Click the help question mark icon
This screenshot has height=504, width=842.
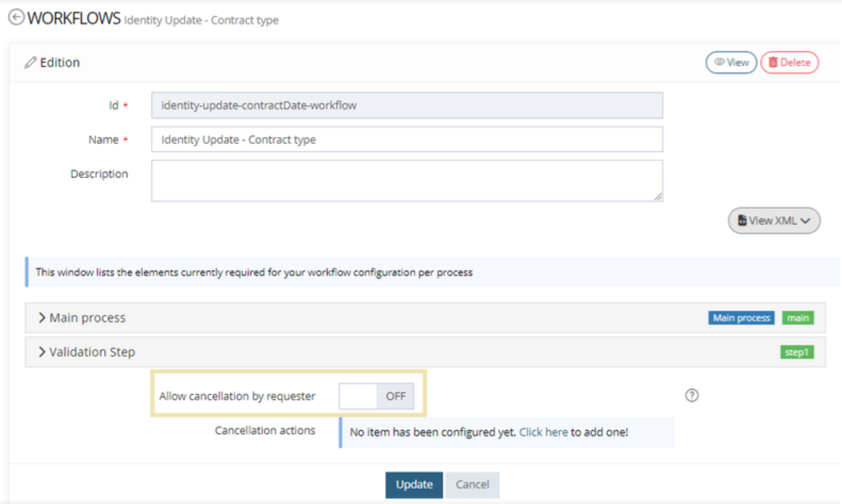tap(691, 395)
